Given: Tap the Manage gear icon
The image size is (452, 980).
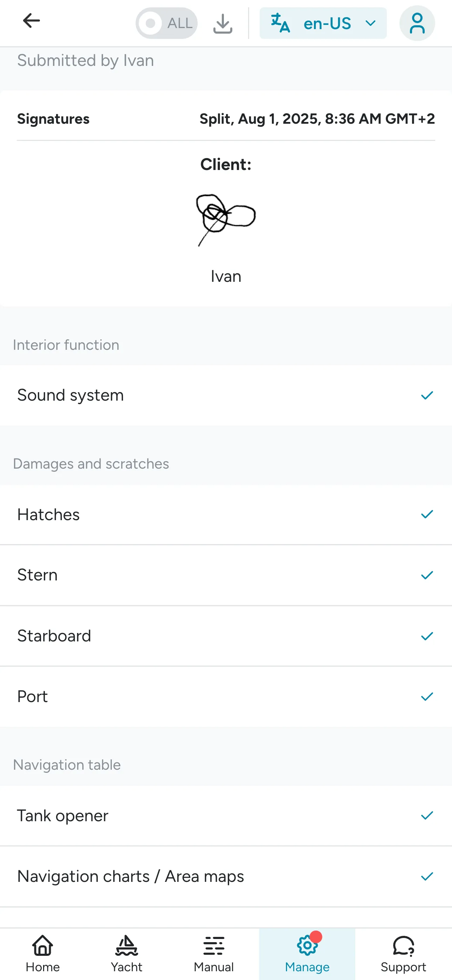Looking at the screenshot, I should coord(307,946).
